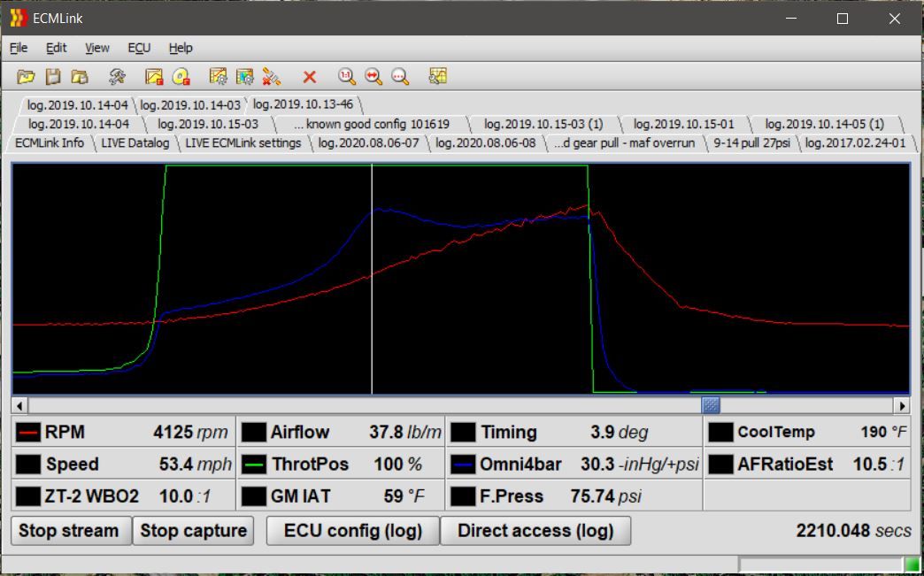Click the left arrow of the graph scrollbar
The height and width of the screenshot is (576, 924).
(x=19, y=405)
